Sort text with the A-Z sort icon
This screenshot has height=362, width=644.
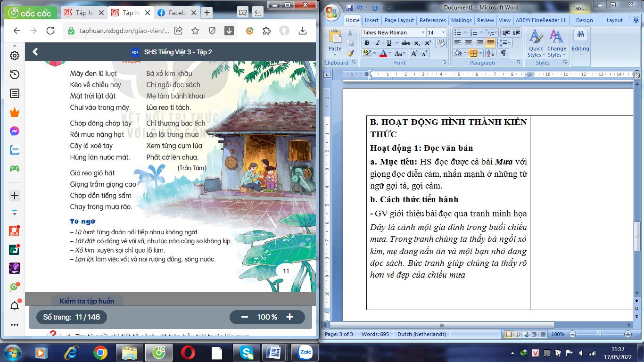pos(490,53)
